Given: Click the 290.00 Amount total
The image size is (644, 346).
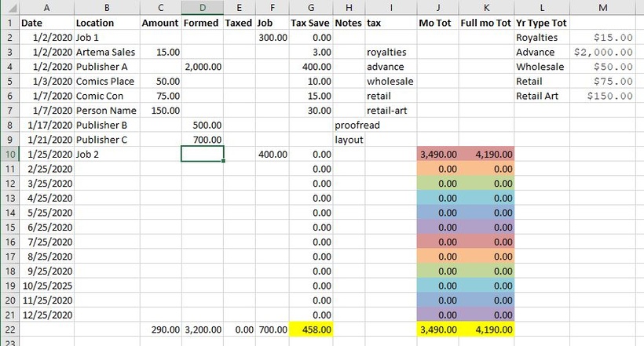Looking at the screenshot, I should coord(160,330).
